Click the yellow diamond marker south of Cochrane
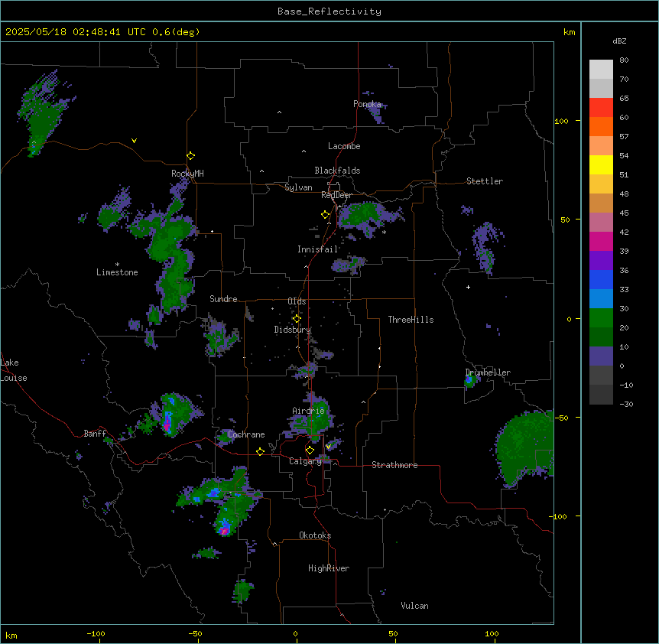The image size is (659, 644). point(260,451)
